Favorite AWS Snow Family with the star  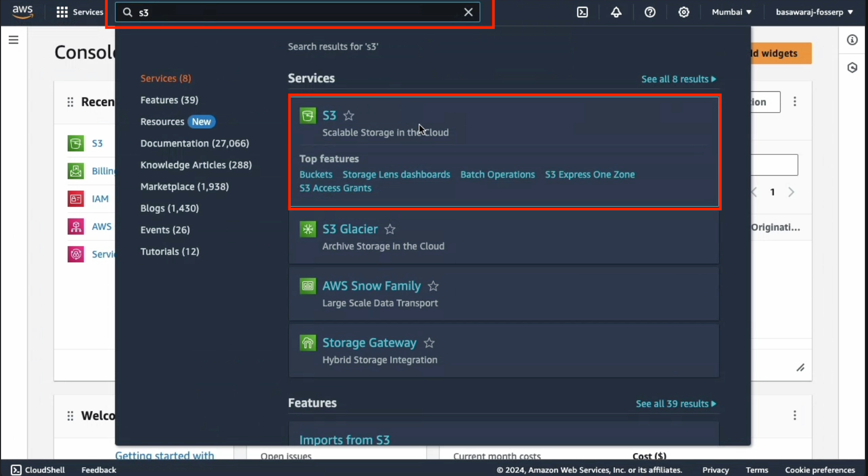[x=433, y=286]
